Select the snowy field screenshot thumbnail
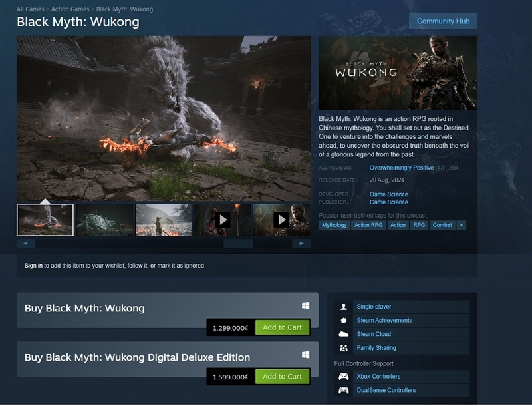Image resolution: width=532 pixels, height=406 pixels. coord(164,220)
